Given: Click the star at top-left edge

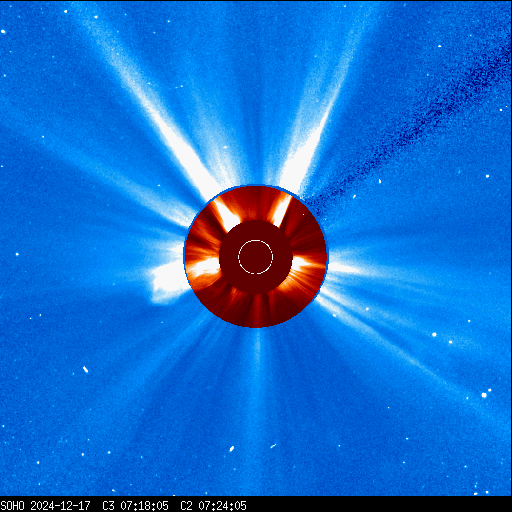Looking at the screenshot, I should [3, 32].
